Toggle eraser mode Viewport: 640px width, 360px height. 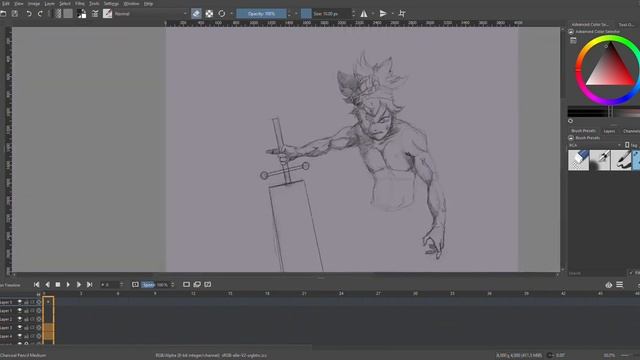(x=196, y=13)
